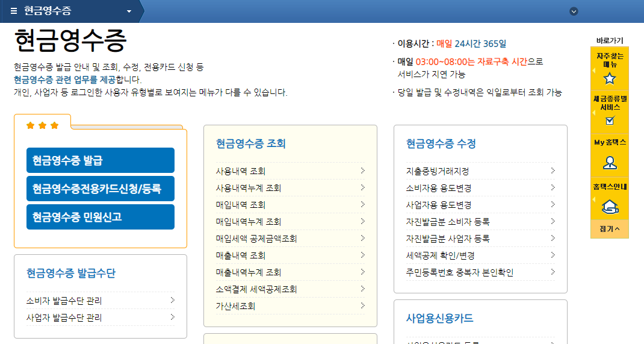Click the 바로가기 label
Image resolution: width=644 pixels, height=344 pixels.
coord(610,40)
